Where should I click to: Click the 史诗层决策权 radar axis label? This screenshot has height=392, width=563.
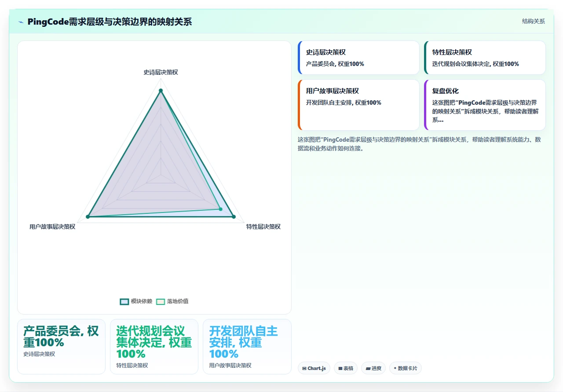click(161, 72)
